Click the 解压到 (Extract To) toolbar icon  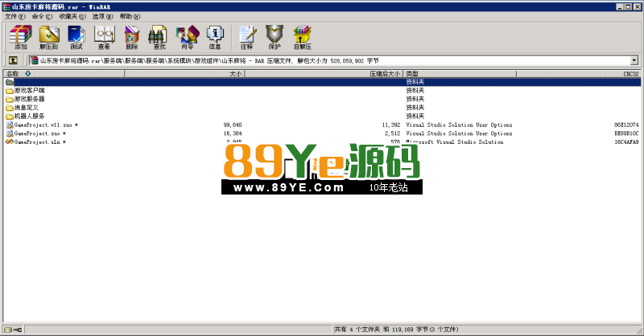48,37
